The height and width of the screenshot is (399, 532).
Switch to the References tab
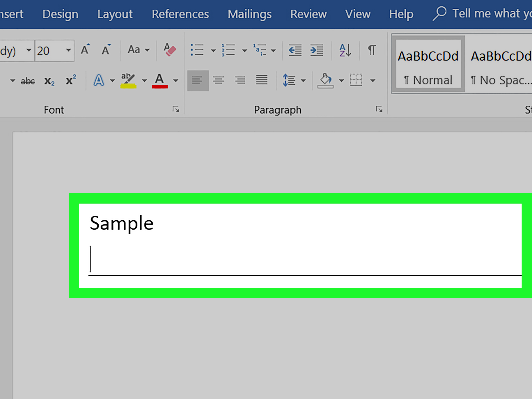click(x=180, y=14)
